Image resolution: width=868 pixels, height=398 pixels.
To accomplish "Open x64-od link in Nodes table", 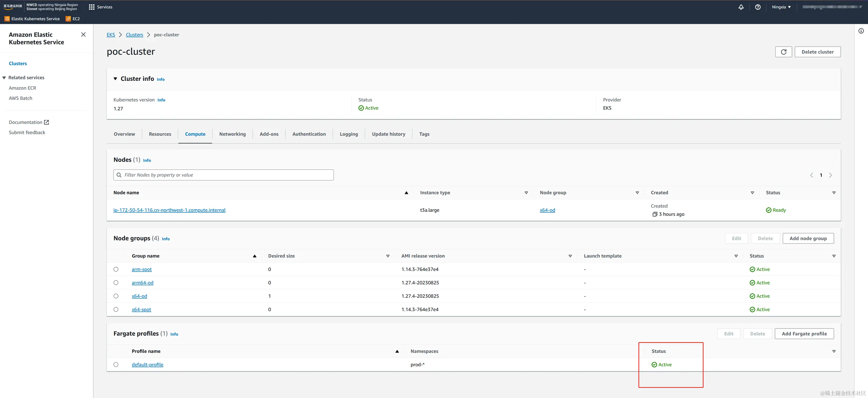I will pos(547,210).
